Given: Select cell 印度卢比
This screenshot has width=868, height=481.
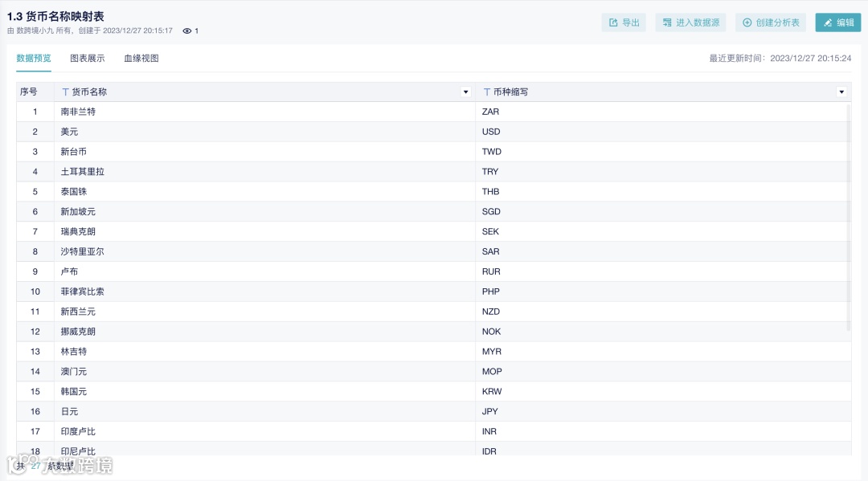Looking at the screenshot, I should pos(264,431).
